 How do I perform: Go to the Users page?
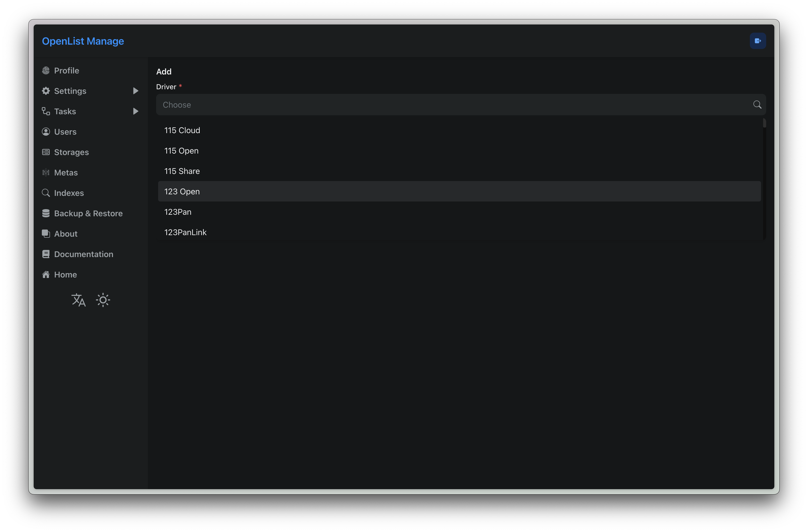click(x=65, y=132)
